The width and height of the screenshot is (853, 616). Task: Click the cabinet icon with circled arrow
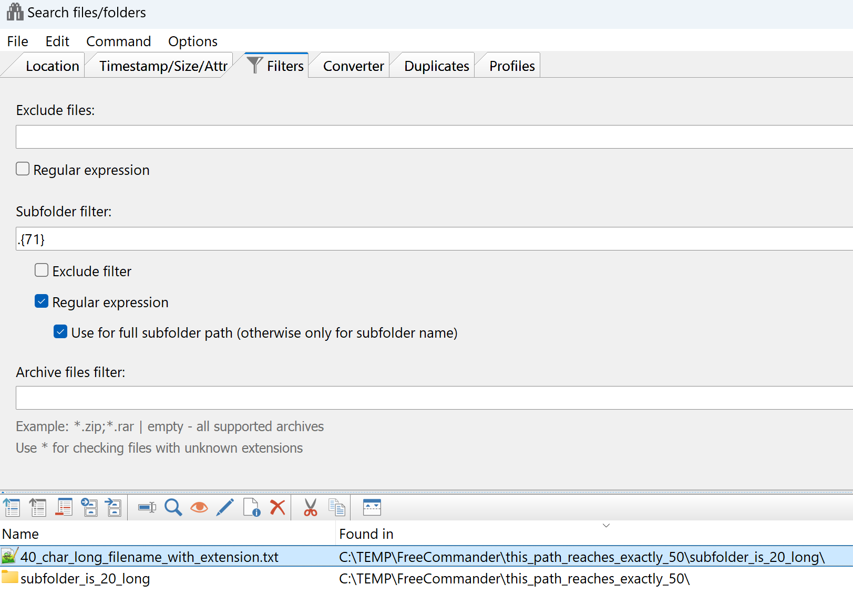(89, 508)
